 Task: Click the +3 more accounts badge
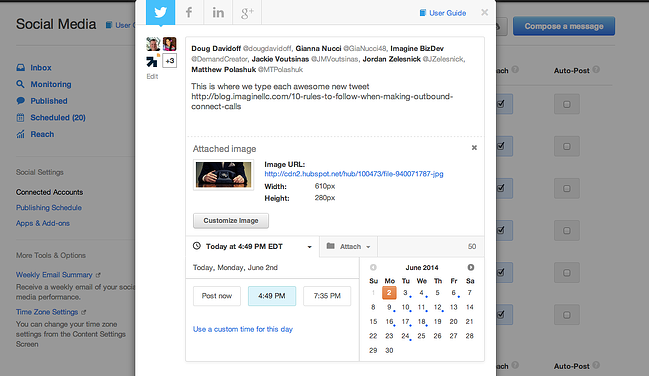tap(170, 61)
